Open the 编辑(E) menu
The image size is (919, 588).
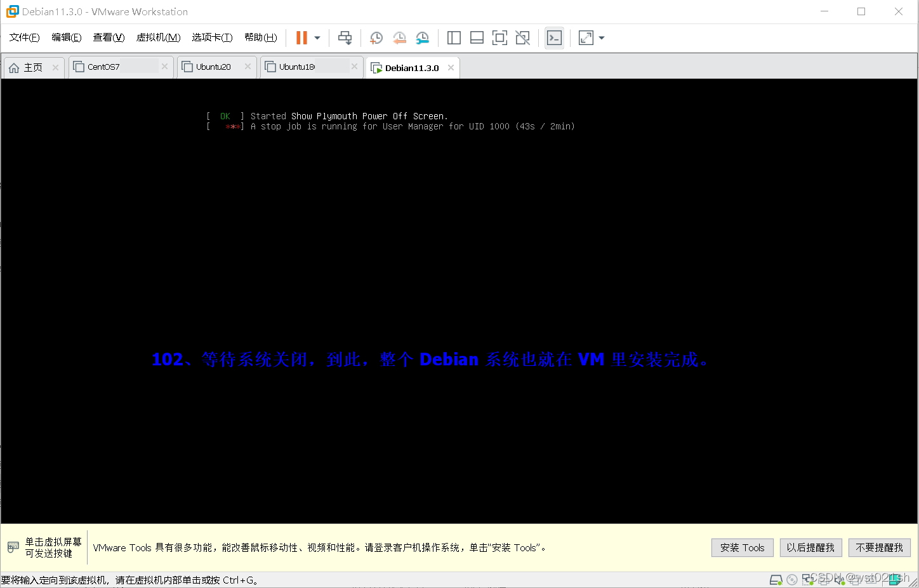pyautogui.click(x=67, y=37)
